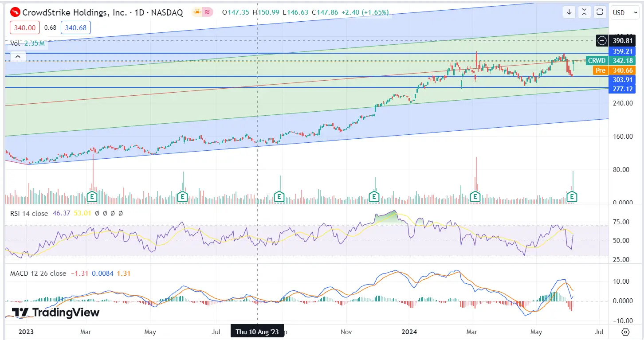This screenshot has width=644, height=340.
Task: Select the Vol indicator legend
Action: (15, 43)
